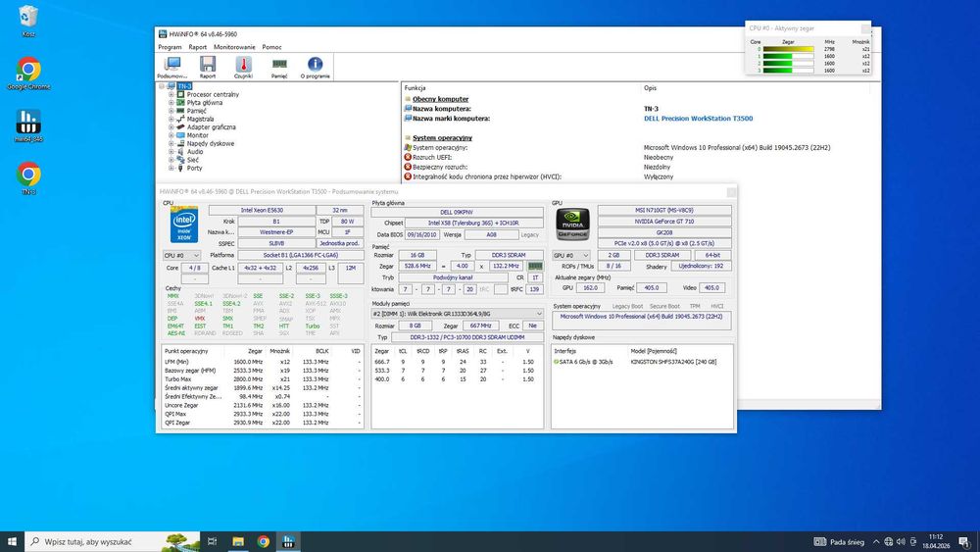
Task: Open the CPU #0 selector dropdown
Action: pos(181,255)
